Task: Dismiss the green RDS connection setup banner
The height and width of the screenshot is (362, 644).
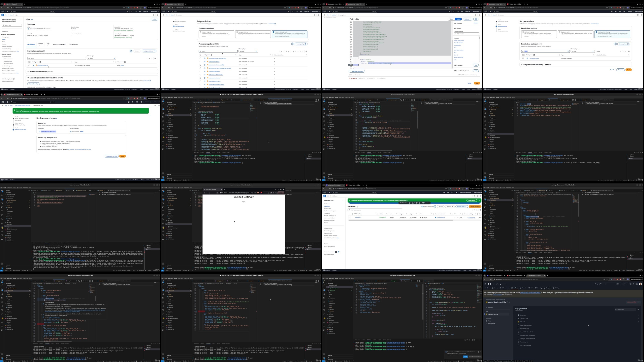Action: [479, 200]
